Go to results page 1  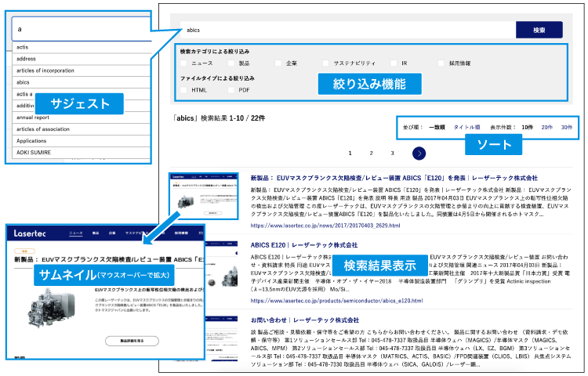click(x=350, y=154)
